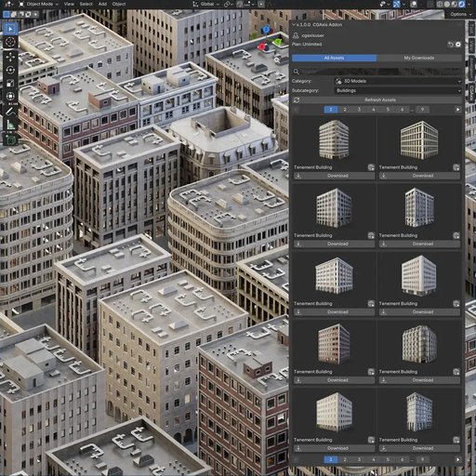Go to page 3 in bottom pagination

[x=359, y=460]
